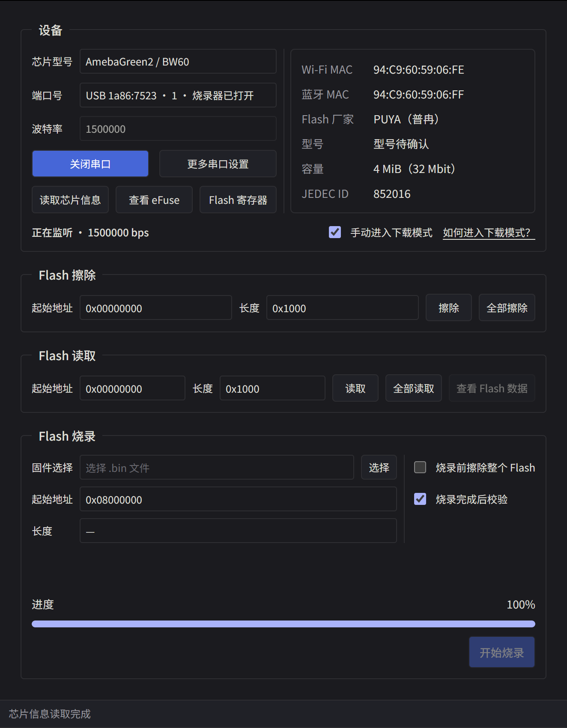The image size is (567, 728).
Task: Click the 波特率 1500000 field
Action: 178,128
